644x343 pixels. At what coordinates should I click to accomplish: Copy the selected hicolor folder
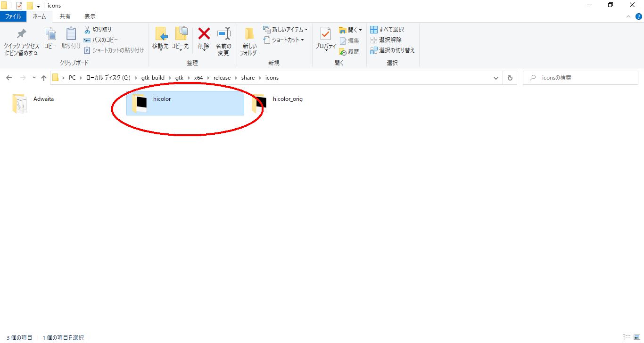pos(50,40)
